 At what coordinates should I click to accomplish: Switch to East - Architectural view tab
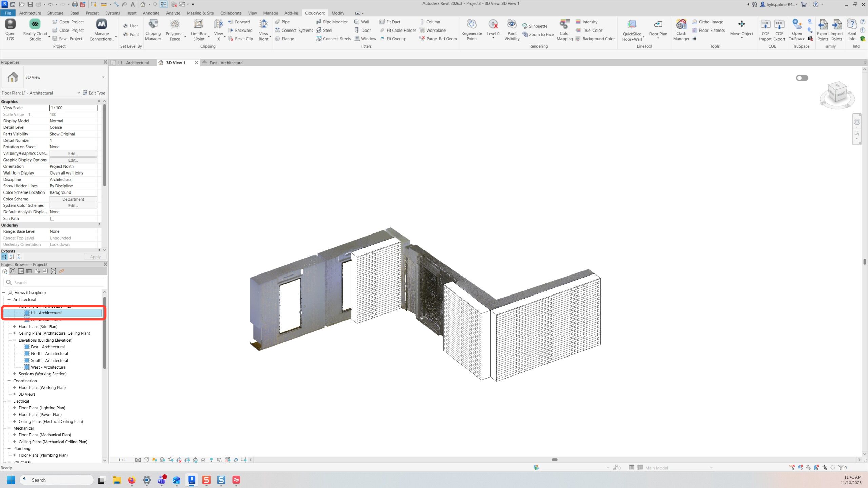(x=226, y=63)
